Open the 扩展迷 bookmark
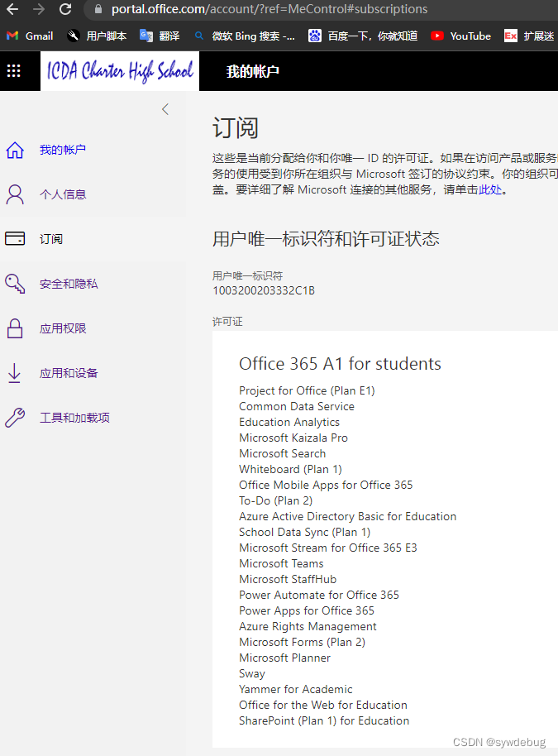This screenshot has height=756, width=558. tap(529, 36)
